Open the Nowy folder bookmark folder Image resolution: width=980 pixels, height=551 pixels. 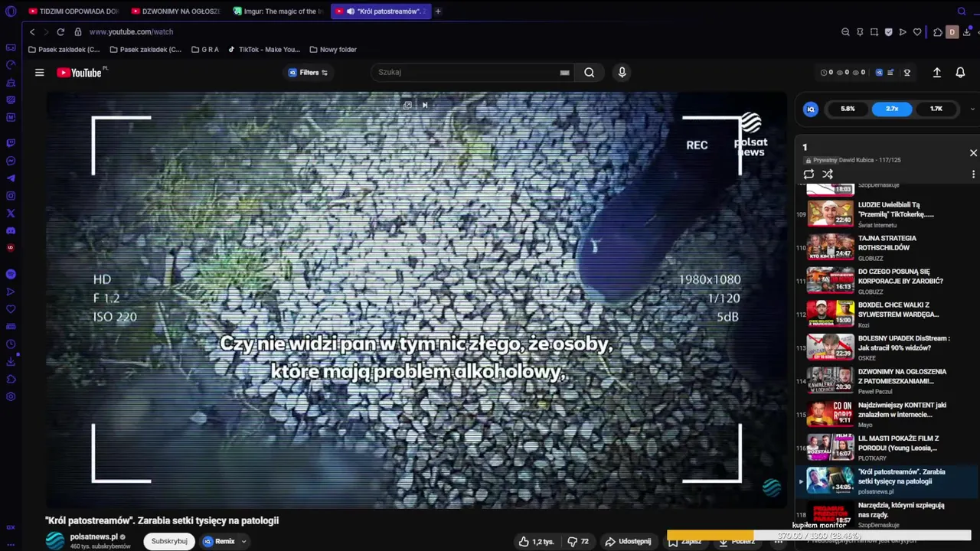coord(333,50)
